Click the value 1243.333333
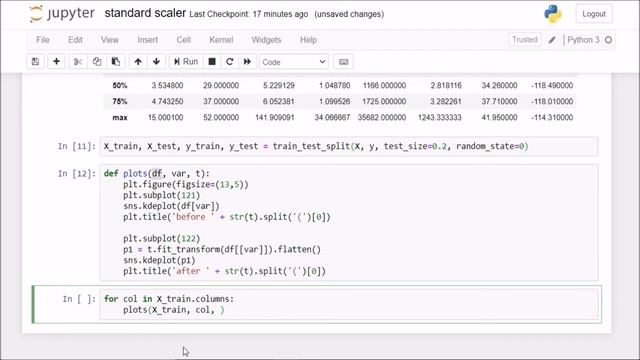 coord(440,118)
